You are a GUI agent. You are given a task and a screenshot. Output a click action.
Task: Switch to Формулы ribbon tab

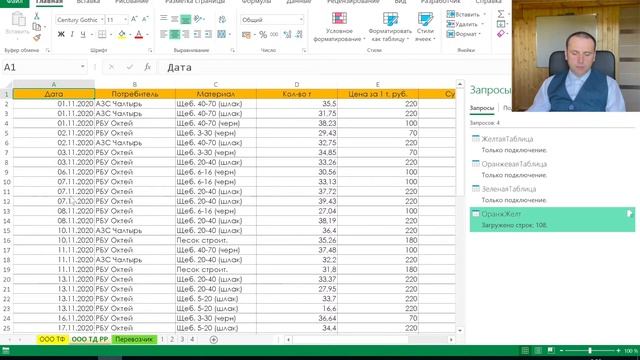pos(256,2)
